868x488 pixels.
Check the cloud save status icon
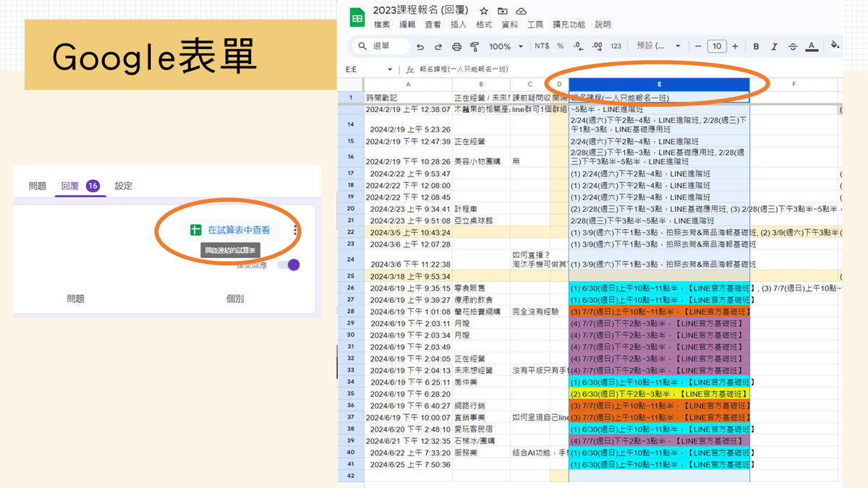pyautogui.click(x=521, y=11)
